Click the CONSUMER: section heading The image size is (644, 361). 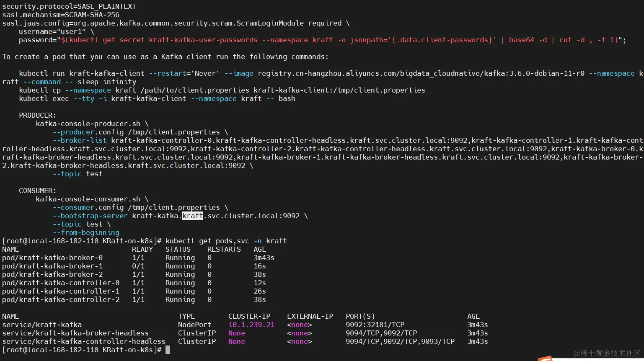coord(37,191)
